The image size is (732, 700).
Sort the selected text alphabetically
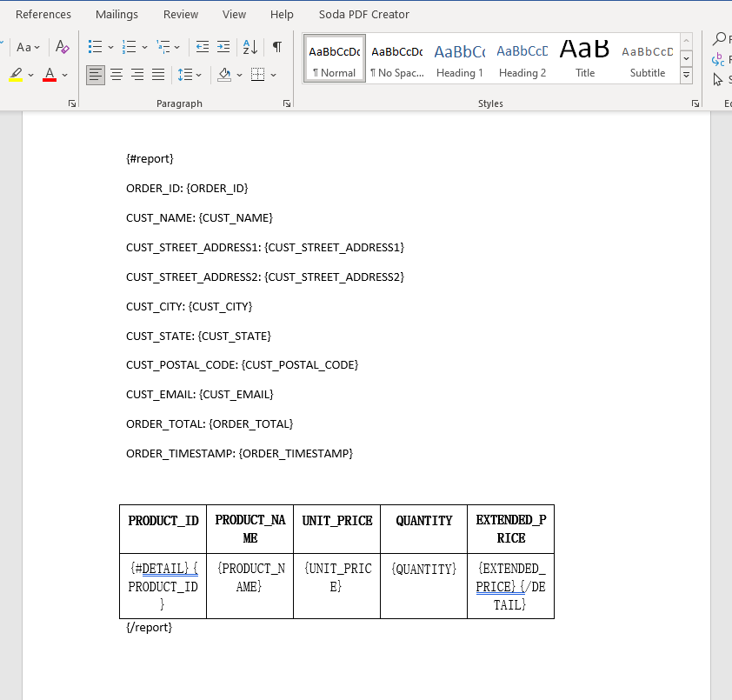click(250, 47)
